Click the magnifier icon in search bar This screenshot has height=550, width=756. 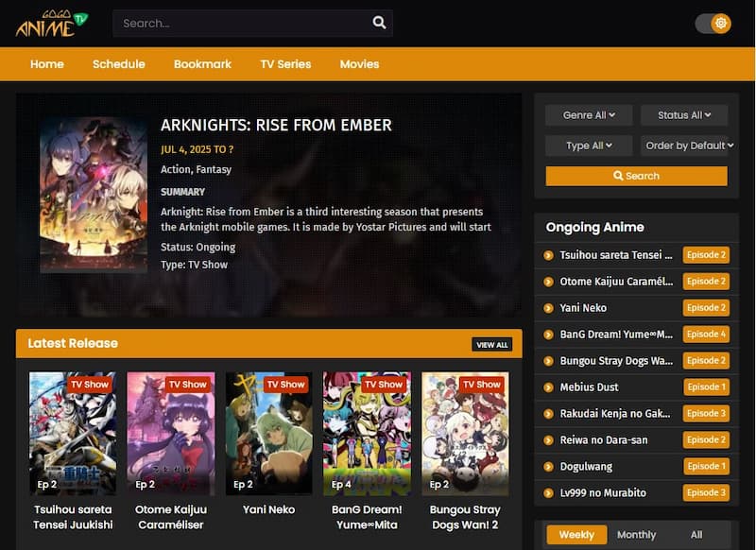[379, 23]
